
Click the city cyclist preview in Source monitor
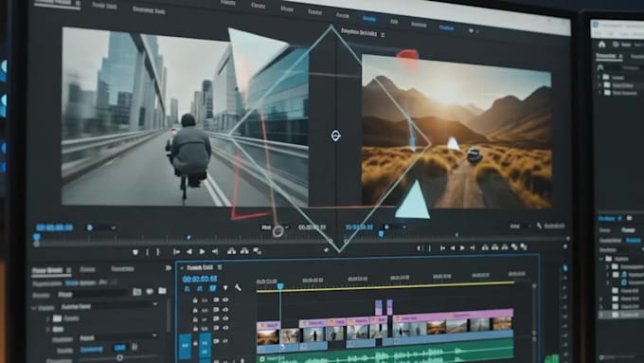point(185,118)
